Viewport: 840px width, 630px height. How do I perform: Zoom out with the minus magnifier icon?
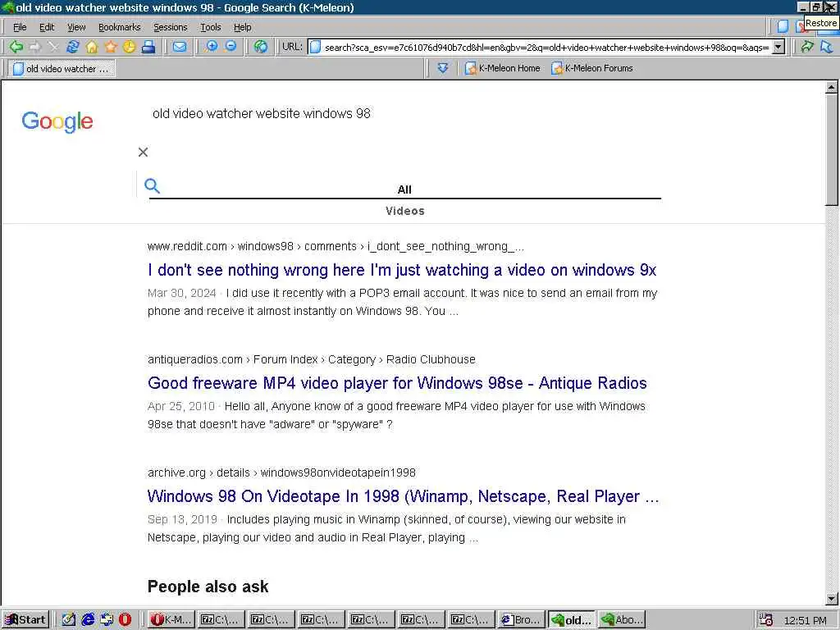tap(231, 47)
